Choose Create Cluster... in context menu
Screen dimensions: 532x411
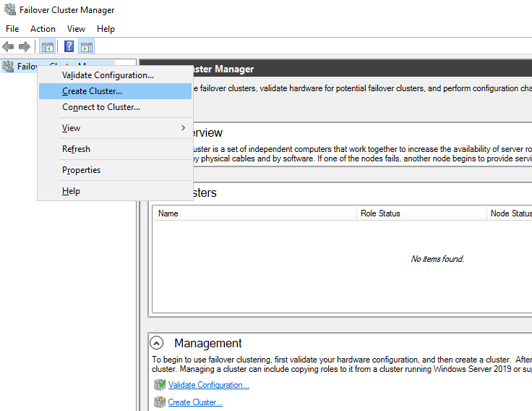click(116, 91)
